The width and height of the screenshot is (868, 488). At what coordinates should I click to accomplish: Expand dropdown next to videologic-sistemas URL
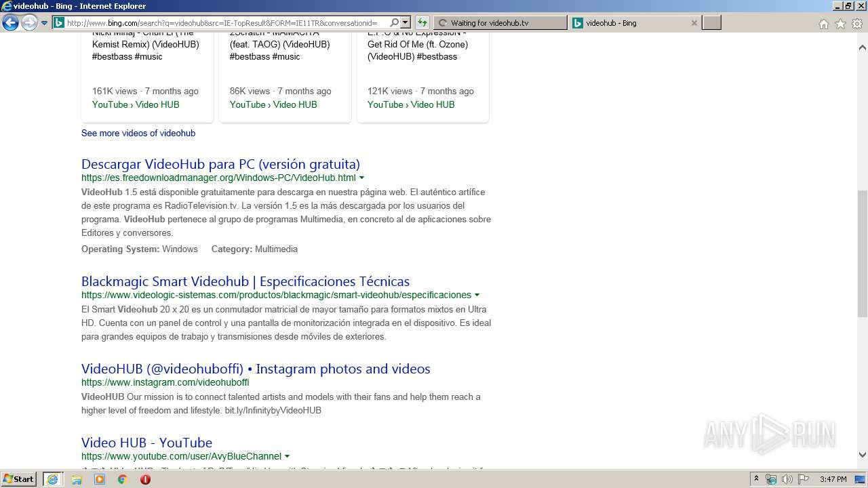tap(477, 296)
